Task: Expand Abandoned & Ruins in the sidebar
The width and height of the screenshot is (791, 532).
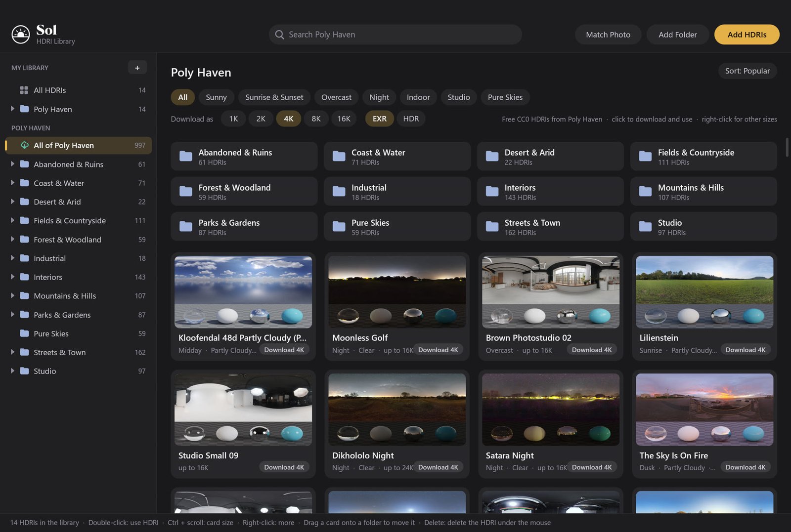Action: pos(12,164)
